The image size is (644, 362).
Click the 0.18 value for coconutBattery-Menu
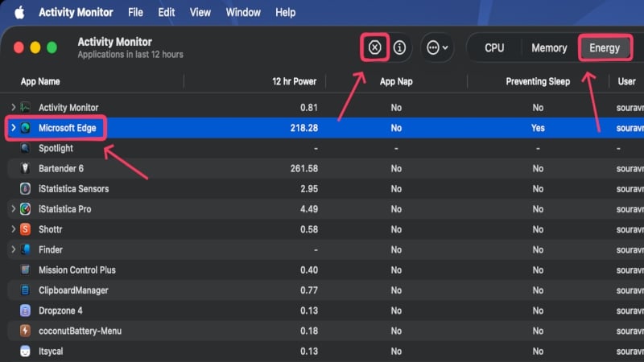point(309,331)
